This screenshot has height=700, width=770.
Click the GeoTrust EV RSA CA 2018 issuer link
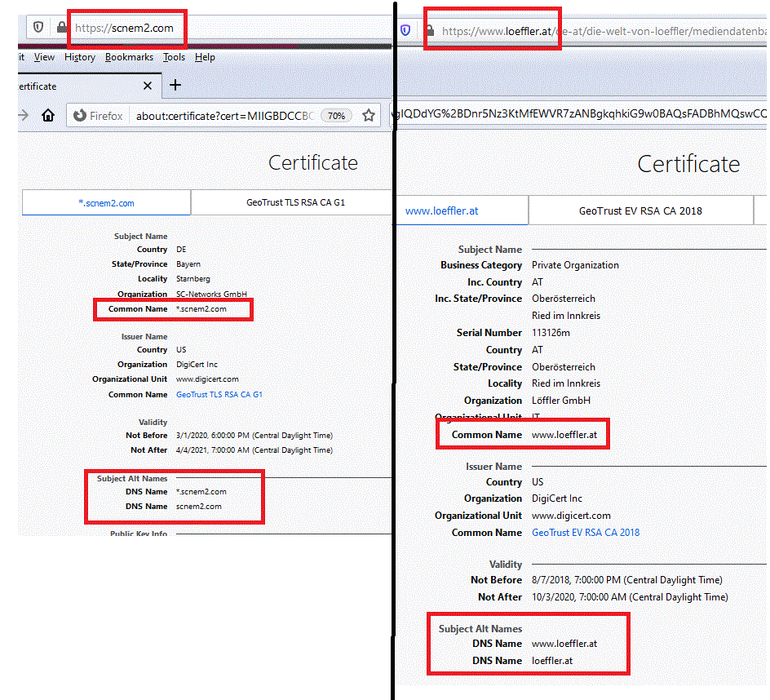(586, 533)
